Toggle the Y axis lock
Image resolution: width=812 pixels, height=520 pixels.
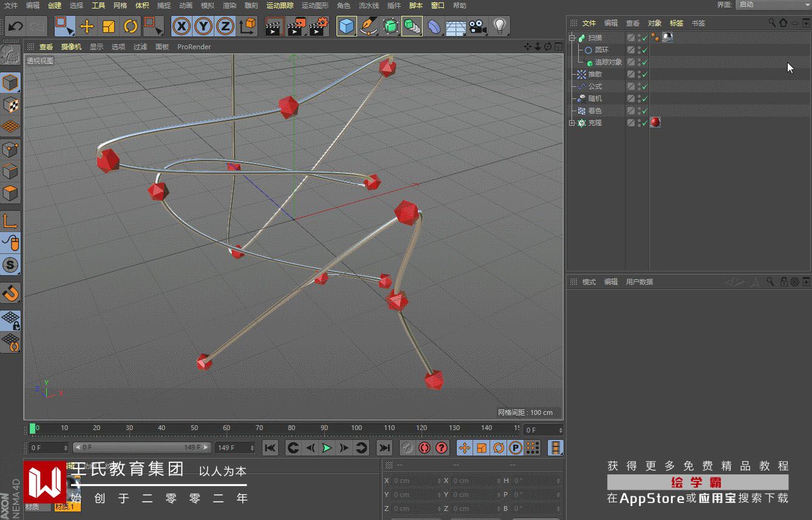point(203,26)
